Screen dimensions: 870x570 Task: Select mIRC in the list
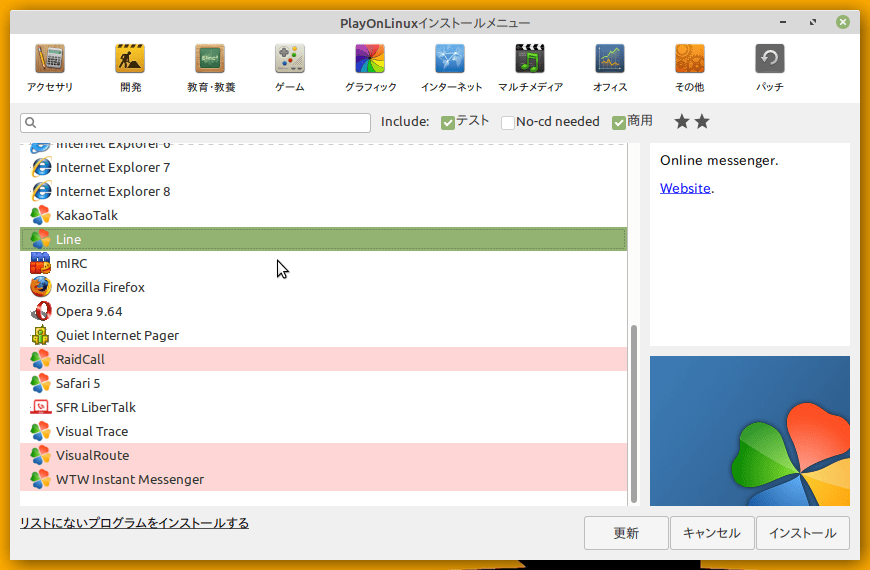(323, 263)
